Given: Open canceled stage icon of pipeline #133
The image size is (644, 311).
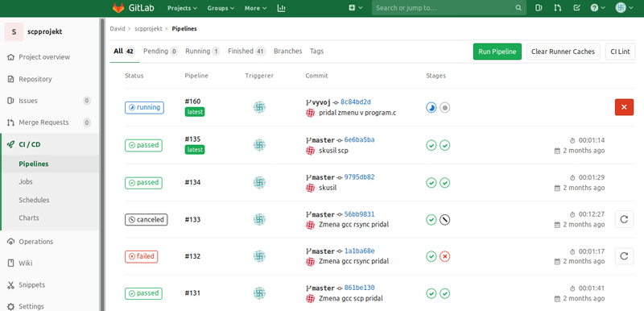Looking at the screenshot, I should click(x=445, y=220).
